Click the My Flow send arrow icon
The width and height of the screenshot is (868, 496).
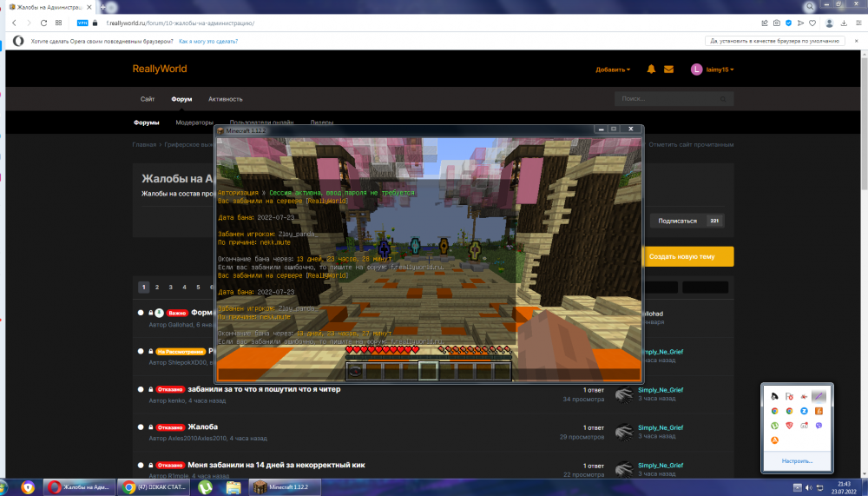800,23
